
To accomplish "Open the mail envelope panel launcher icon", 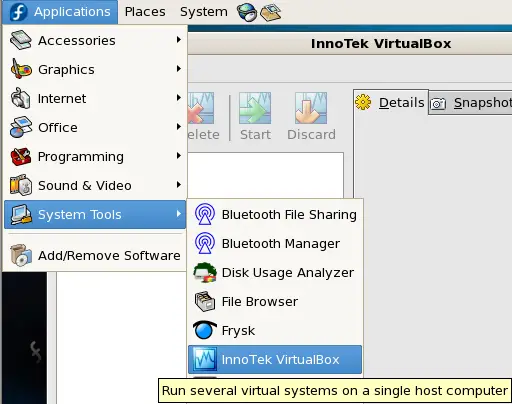I will click(270, 12).
